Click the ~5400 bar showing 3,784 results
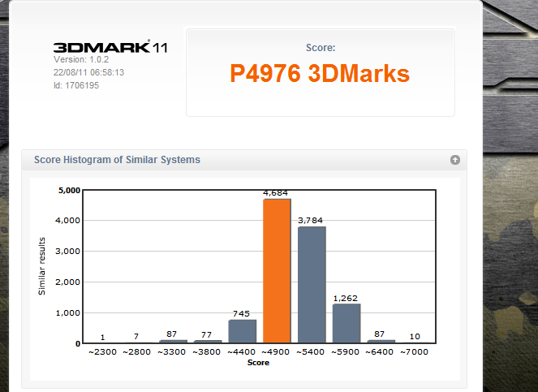 (x=312, y=284)
